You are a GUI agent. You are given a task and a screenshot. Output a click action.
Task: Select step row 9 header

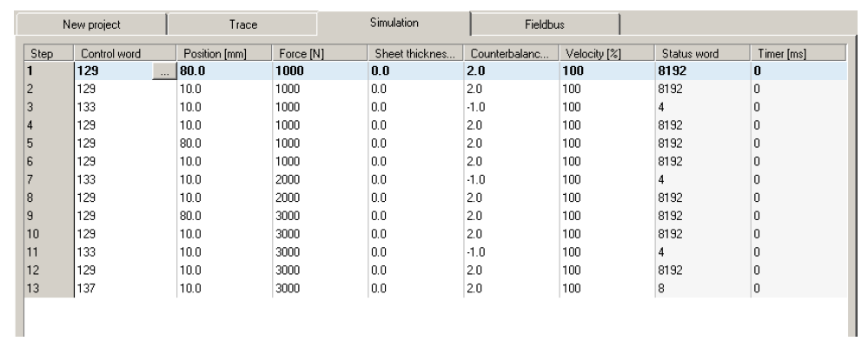[49, 216]
